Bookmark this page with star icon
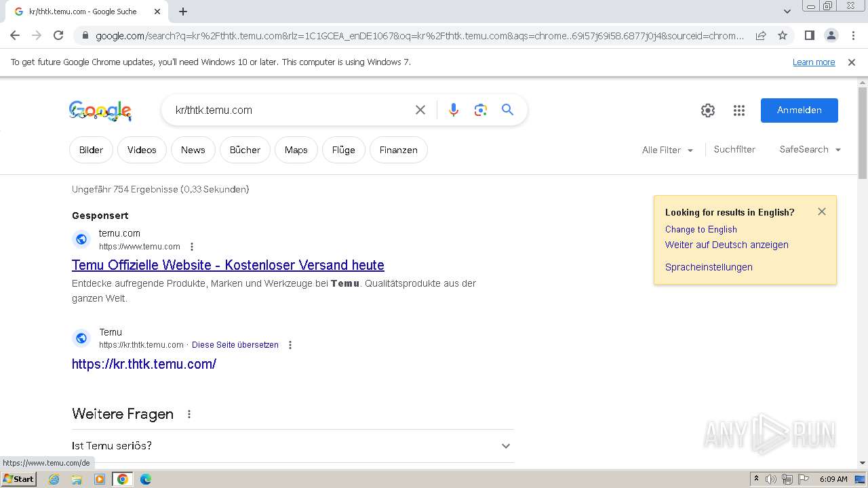Image resolution: width=868 pixels, height=488 pixels. tap(783, 36)
